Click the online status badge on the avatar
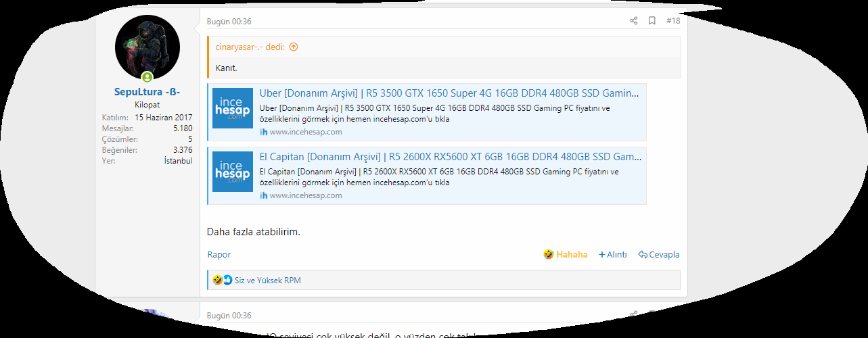Screen dimensions: 868x338 tap(147, 77)
